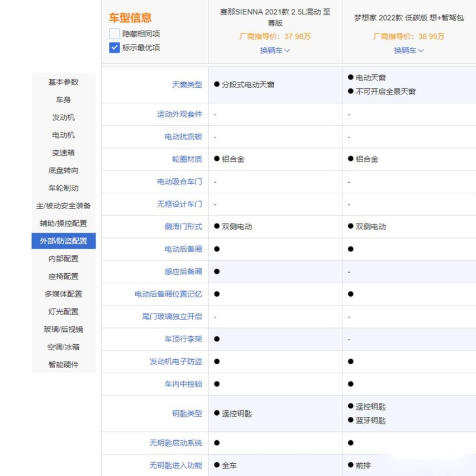Click the 无框设计车门 link

[x=179, y=204]
